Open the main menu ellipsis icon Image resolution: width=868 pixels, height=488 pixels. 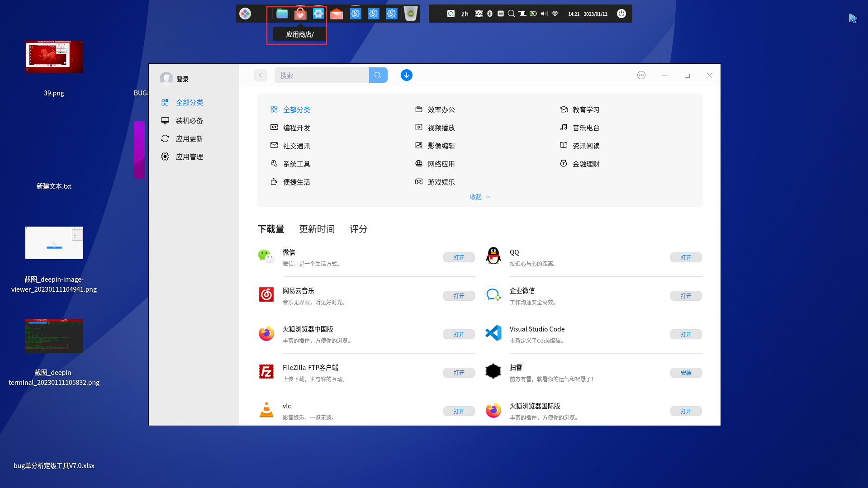[641, 75]
